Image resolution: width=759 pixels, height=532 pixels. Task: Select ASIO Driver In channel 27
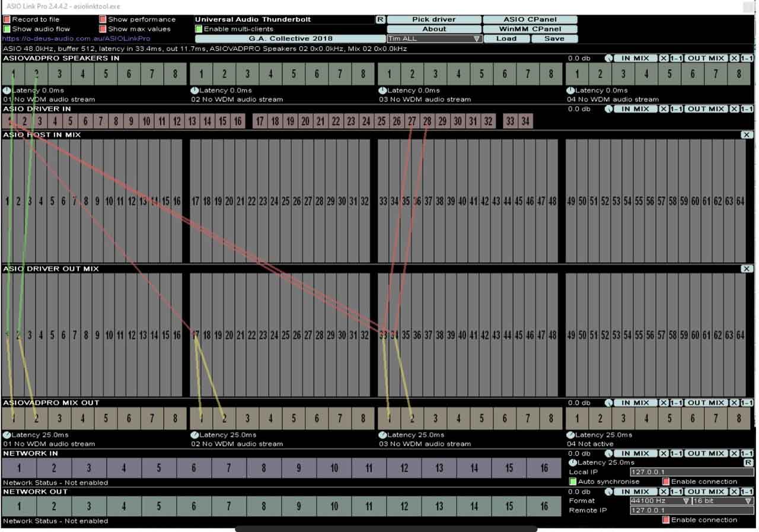(412, 121)
